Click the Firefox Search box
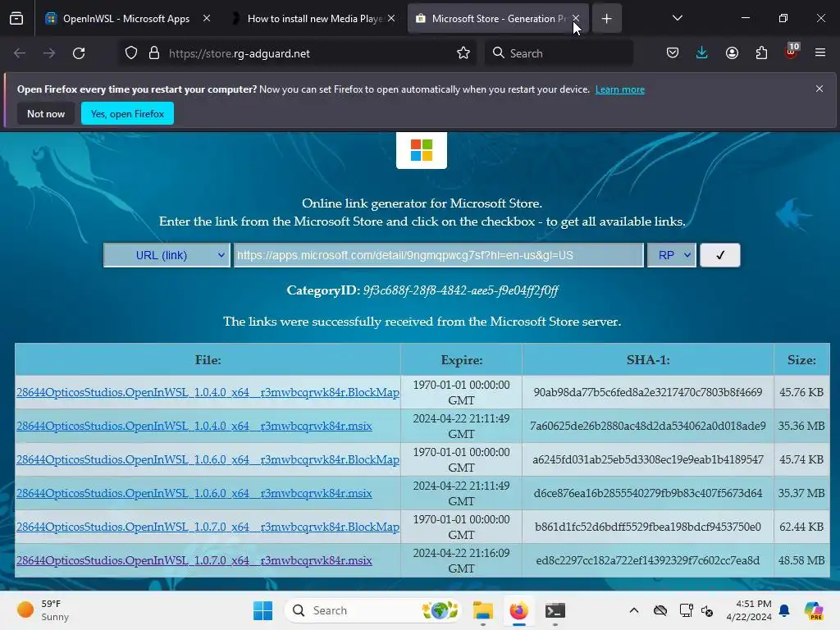Image resolution: width=840 pixels, height=630 pixels. (x=558, y=53)
